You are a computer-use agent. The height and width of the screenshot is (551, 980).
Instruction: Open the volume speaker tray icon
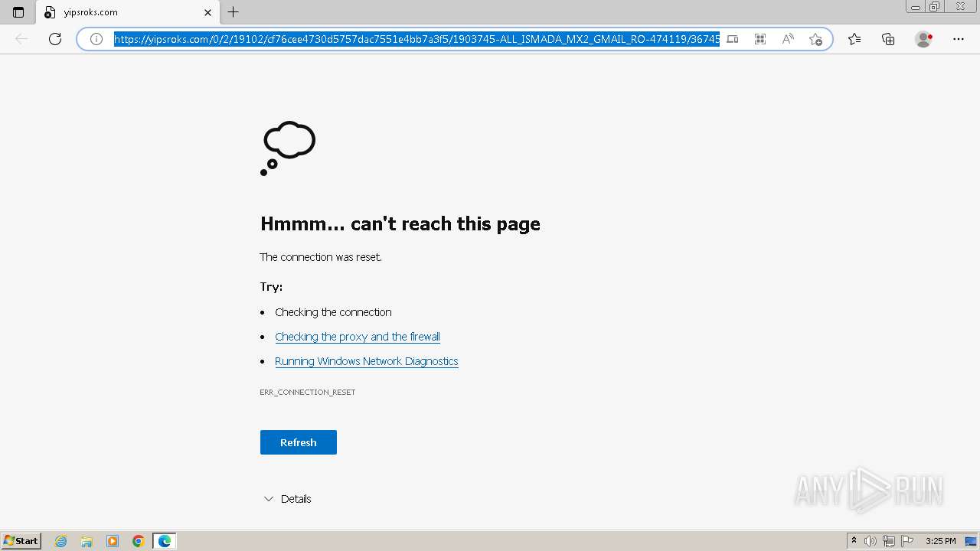click(871, 541)
